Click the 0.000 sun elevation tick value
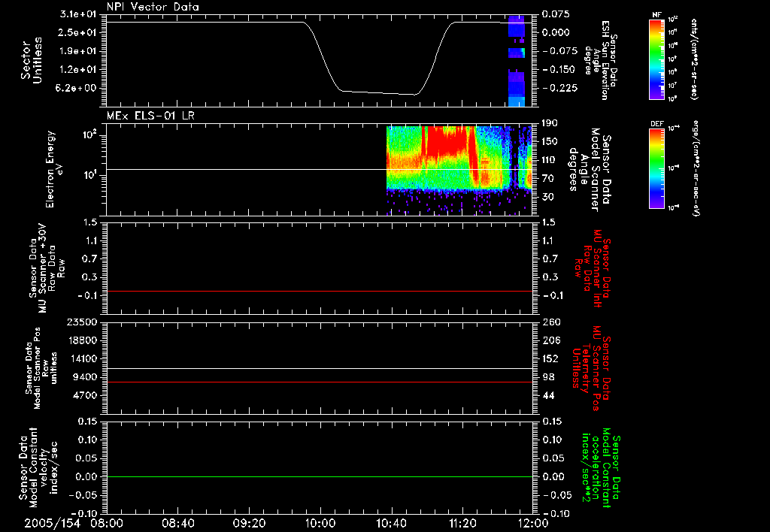 click(x=556, y=32)
